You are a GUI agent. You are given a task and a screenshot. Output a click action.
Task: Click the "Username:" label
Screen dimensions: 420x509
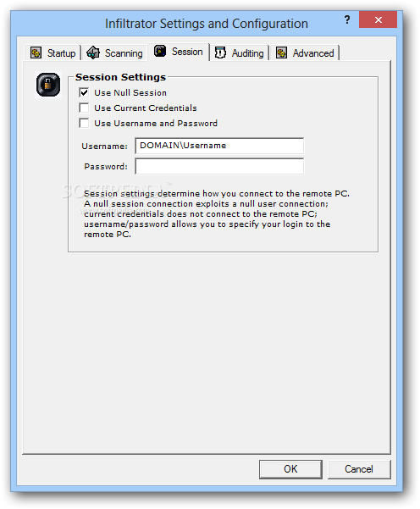click(x=104, y=146)
